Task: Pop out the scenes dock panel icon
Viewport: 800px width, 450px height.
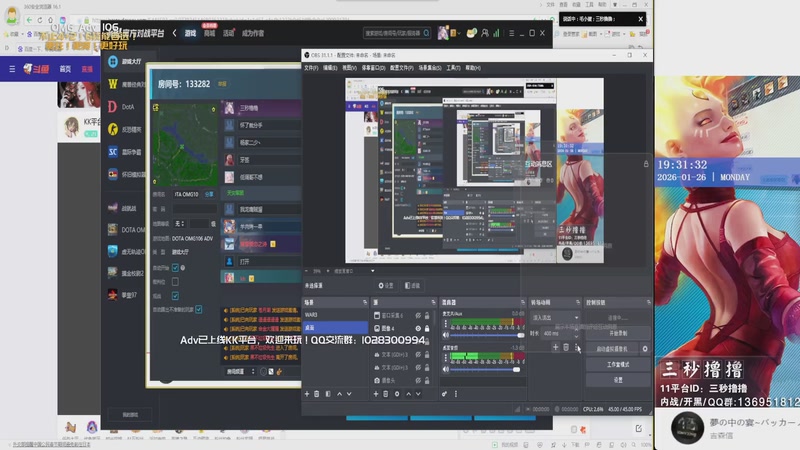Action: (365, 303)
